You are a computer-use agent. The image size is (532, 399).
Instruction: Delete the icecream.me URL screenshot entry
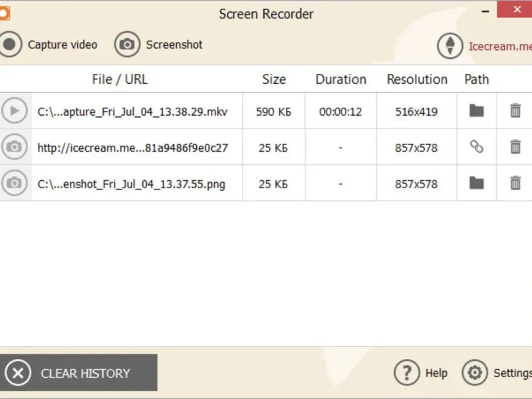click(x=515, y=147)
